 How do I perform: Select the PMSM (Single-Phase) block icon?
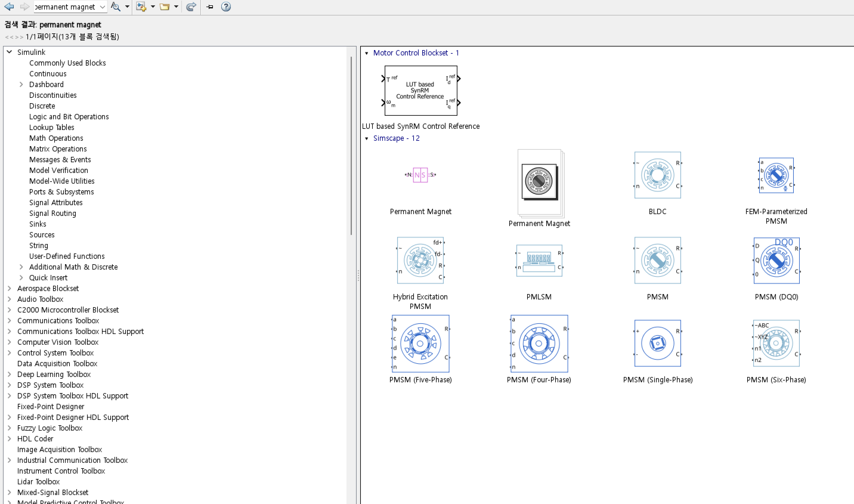click(658, 343)
